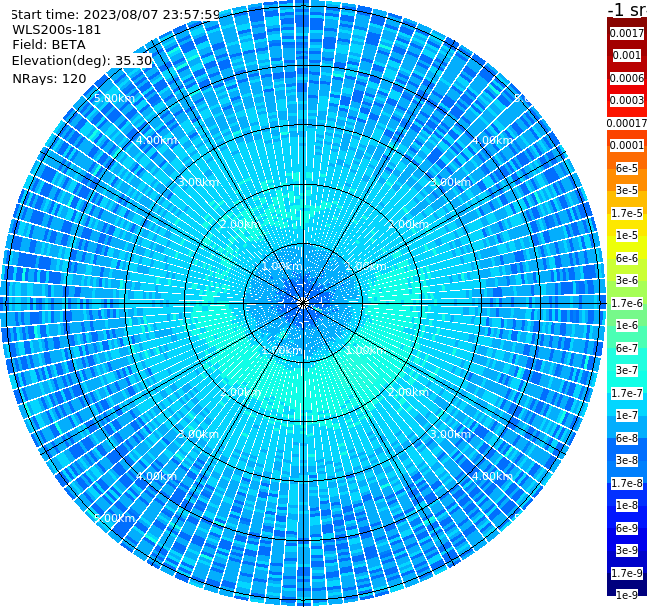Viewport: 647px width, 607px height.
Task: Click the 3e-9 colorbar label
Action: (x=627, y=550)
